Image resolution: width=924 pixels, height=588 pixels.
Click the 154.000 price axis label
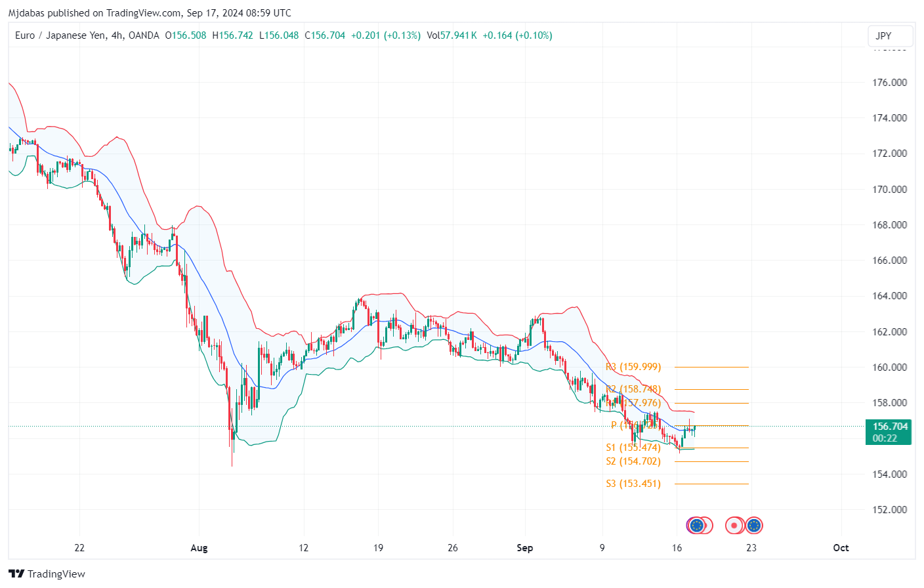coord(890,474)
